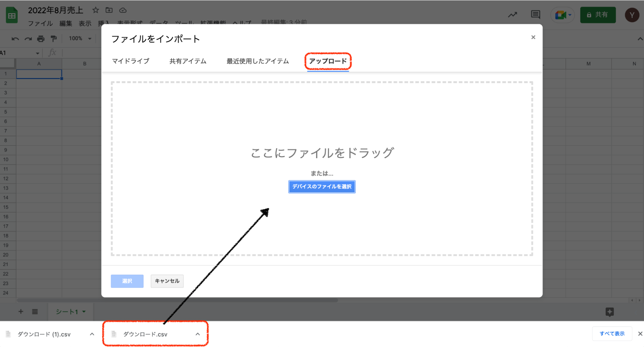
Task: Click the star icon next to document title
Action: point(95,10)
